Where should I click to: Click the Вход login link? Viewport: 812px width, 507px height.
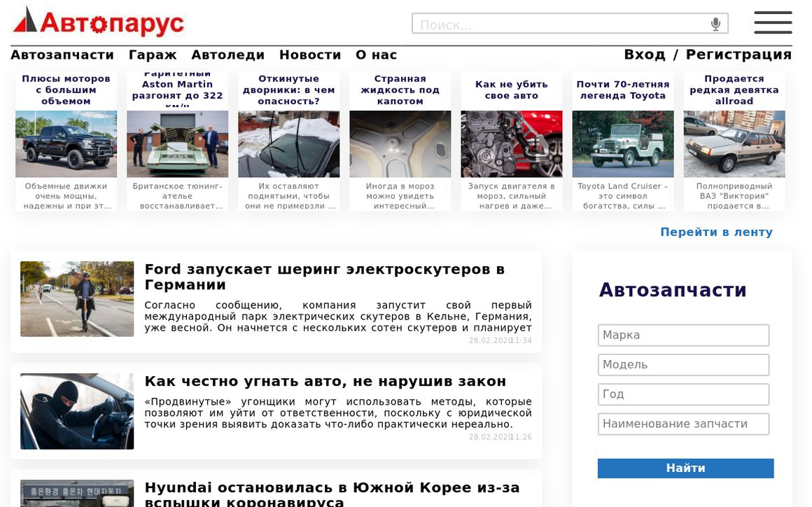point(644,55)
